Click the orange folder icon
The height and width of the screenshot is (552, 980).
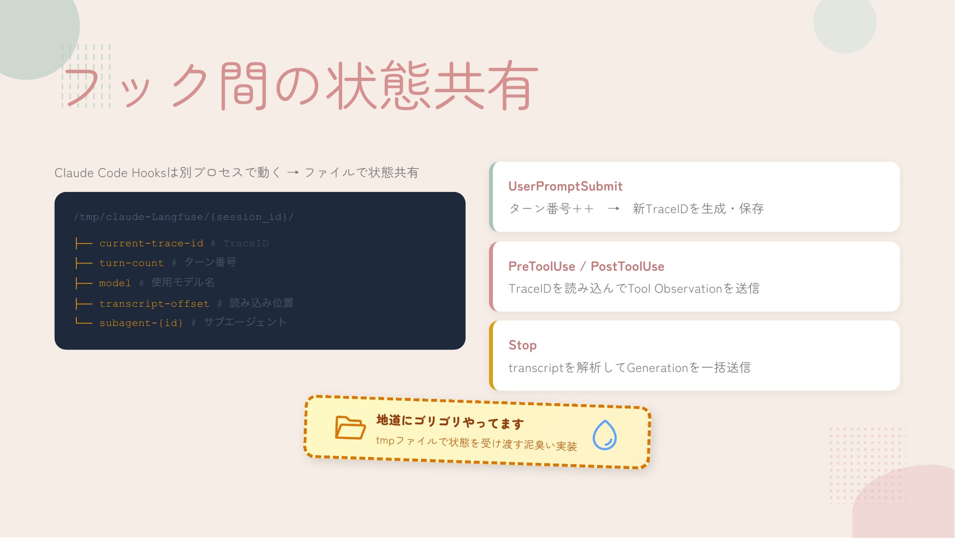(350, 427)
